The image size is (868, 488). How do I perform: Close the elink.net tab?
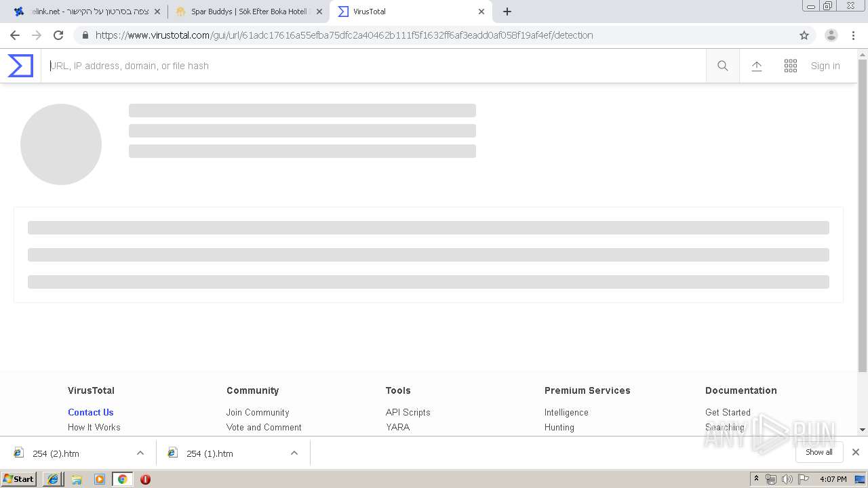click(x=157, y=12)
